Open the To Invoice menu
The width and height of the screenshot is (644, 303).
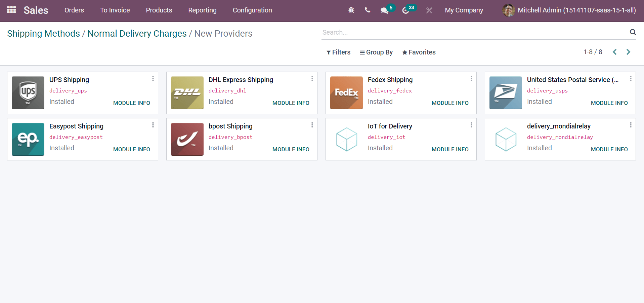115,10
